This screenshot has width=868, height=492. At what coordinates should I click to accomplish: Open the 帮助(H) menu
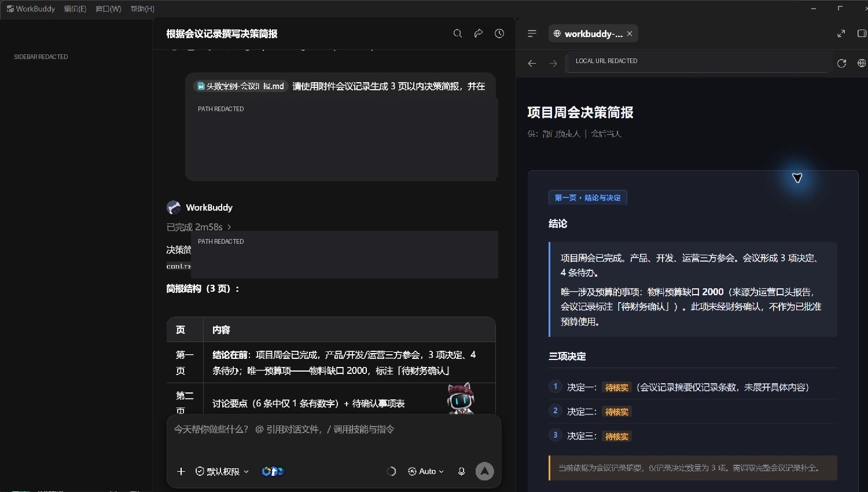point(142,9)
